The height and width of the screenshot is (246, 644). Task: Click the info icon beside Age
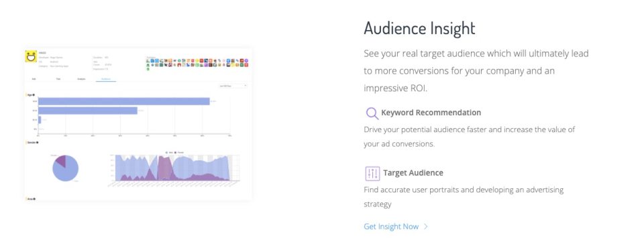(34, 95)
